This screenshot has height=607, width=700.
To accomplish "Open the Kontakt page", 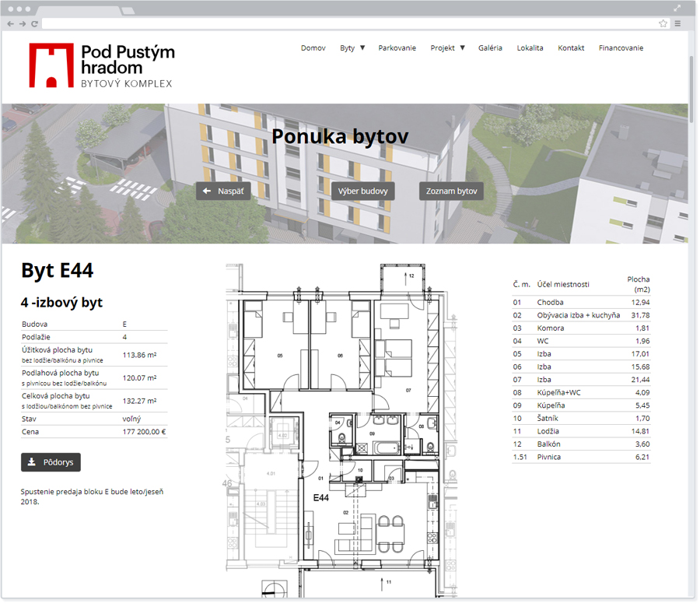I will tap(571, 48).
